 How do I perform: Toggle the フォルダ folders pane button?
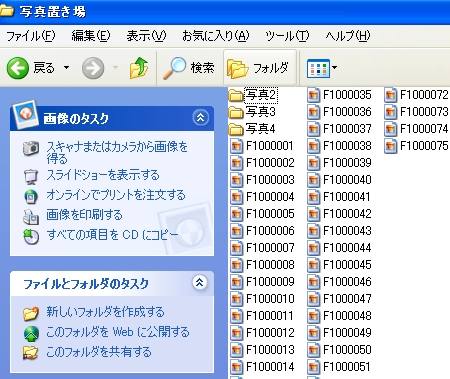pos(260,68)
